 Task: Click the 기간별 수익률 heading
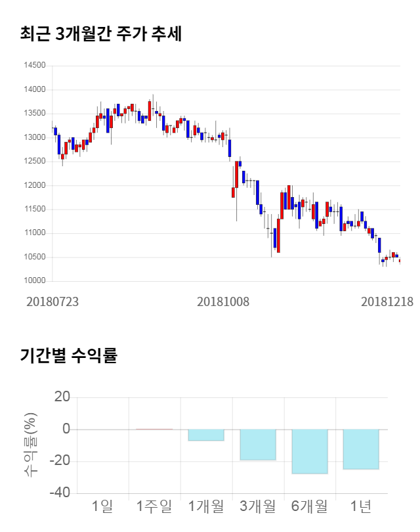[x=68, y=356]
